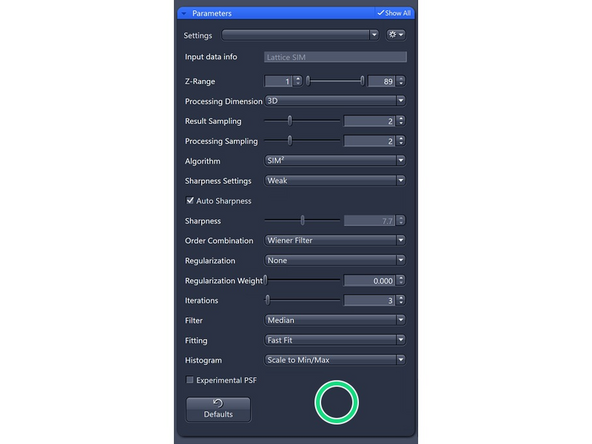This screenshot has width=592, height=444.
Task: Click the Z-Range end value field
Action: 382,81
